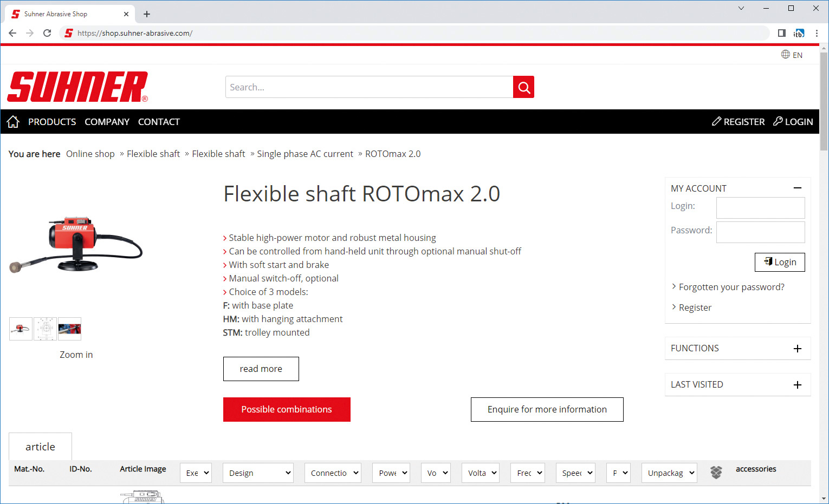Click the Possible combinations button
Image resolution: width=829 pixels, height=504 pixels.
click(287, 409)
